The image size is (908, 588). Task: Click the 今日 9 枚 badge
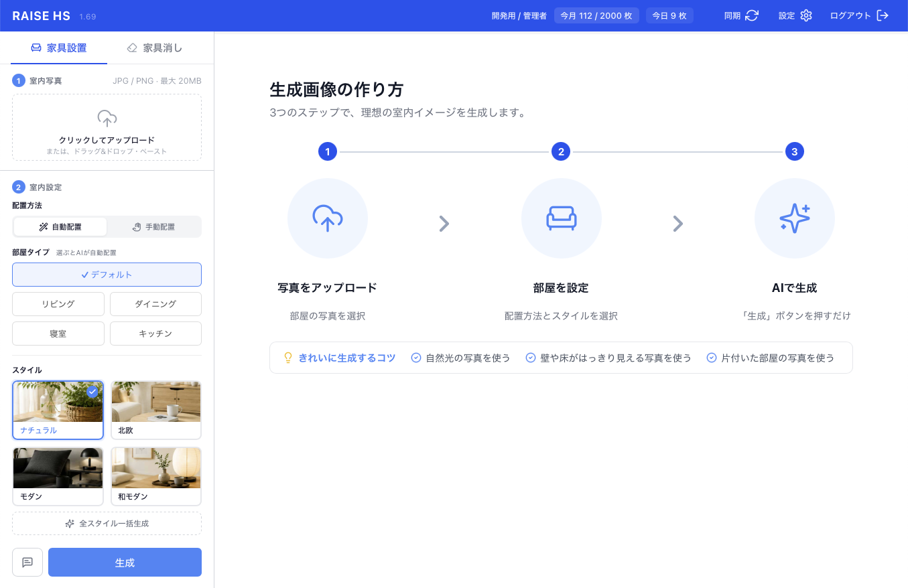pos(669,15)
